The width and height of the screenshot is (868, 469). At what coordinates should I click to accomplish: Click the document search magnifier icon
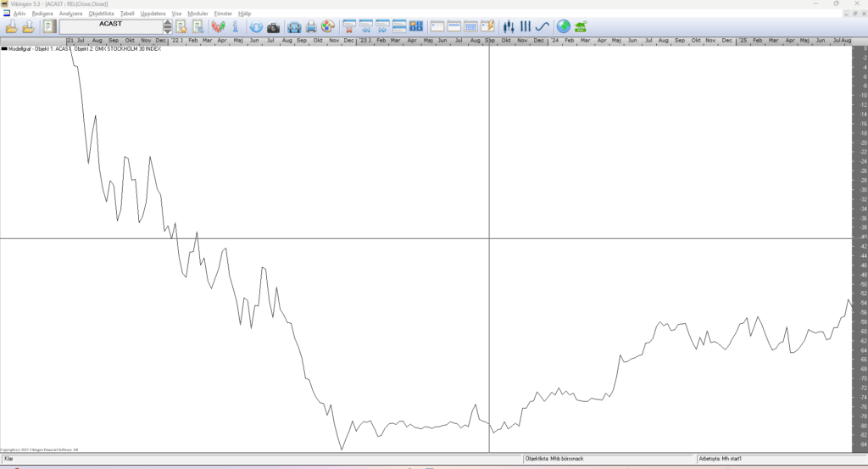point(198,26)
